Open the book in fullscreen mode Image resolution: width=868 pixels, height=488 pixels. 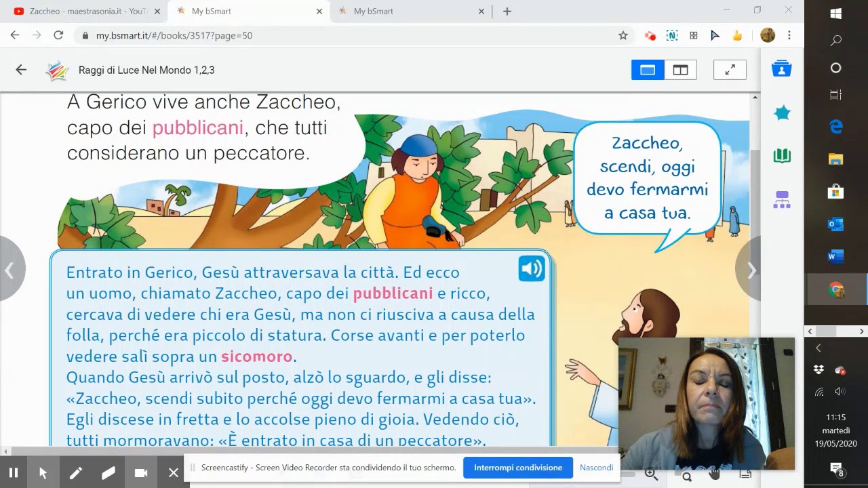(730, 70)
